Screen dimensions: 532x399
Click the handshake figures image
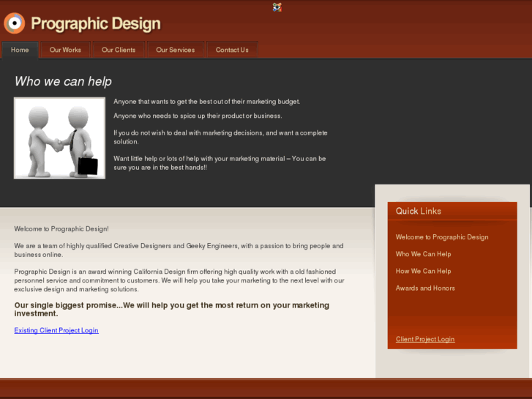pyautogui.click(x=59, y=138)
